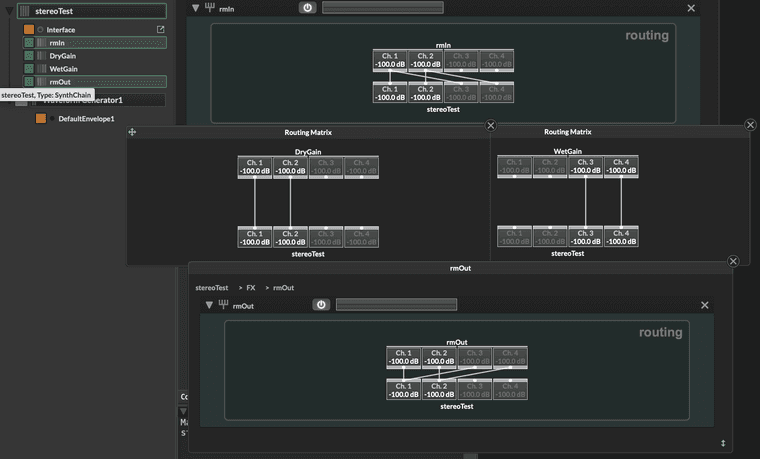This screenshot has height=459, width=760.
Task: Click the rmOut routing fork icon
Action: (x=223, y=304)
